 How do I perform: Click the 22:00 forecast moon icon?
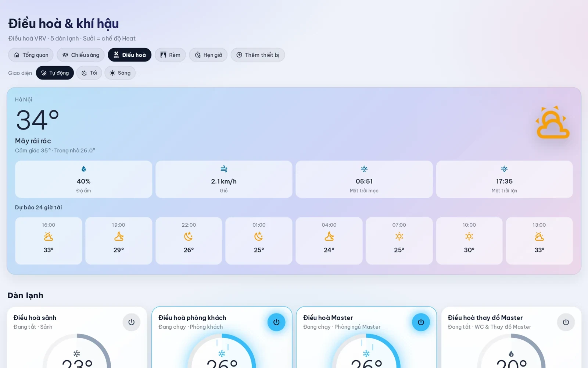[x=189, y=236]
